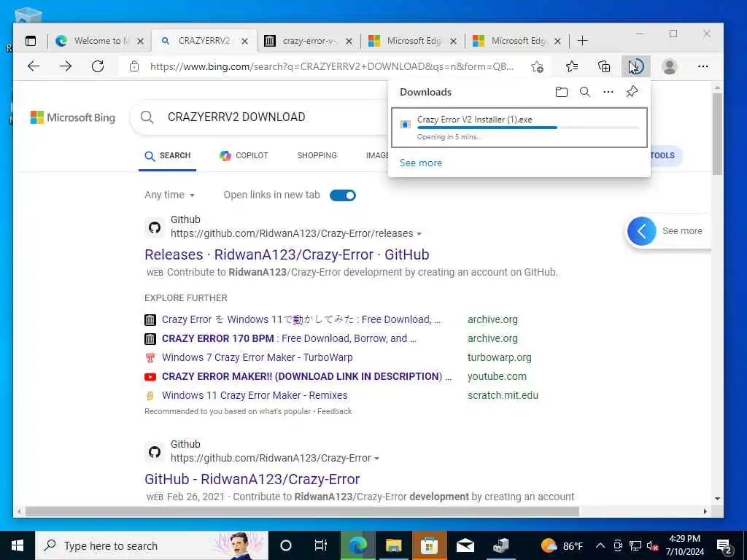Switch to crazy-error-v archive tab
The image size is (747, 560).
(309, 41)
